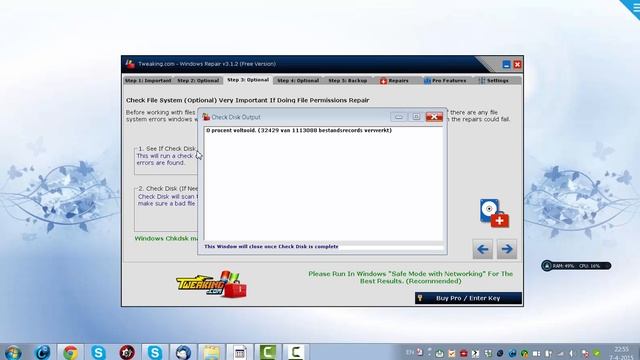Open the volume speaker tray icon
The width and height of the screenshot is (640, 360).
point(572,353)
